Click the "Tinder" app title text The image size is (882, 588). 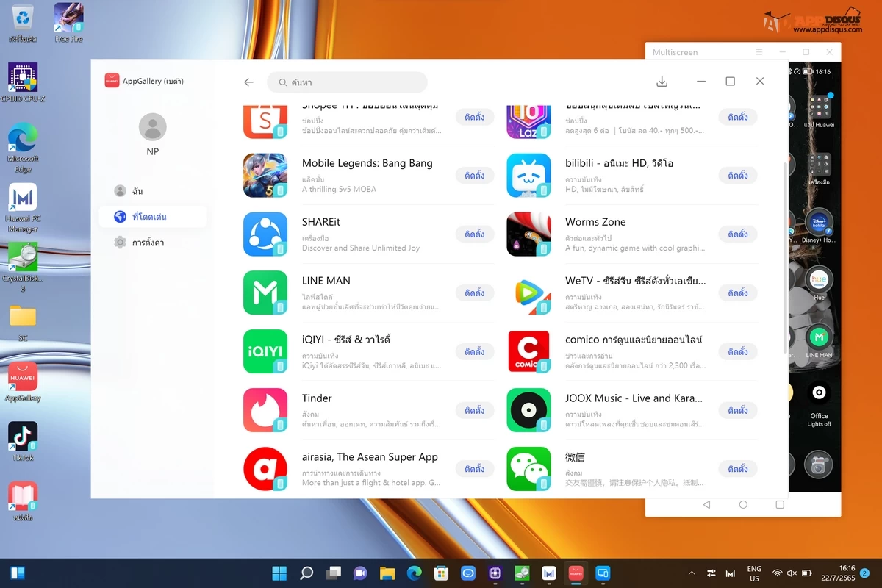tap(317, 398)
